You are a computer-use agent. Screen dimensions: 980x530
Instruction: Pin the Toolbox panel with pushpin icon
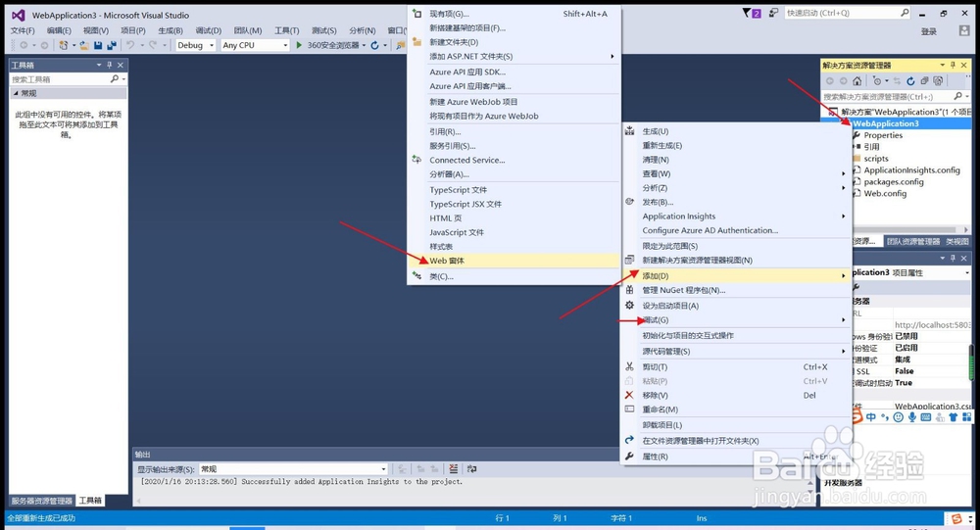[110, 65]
